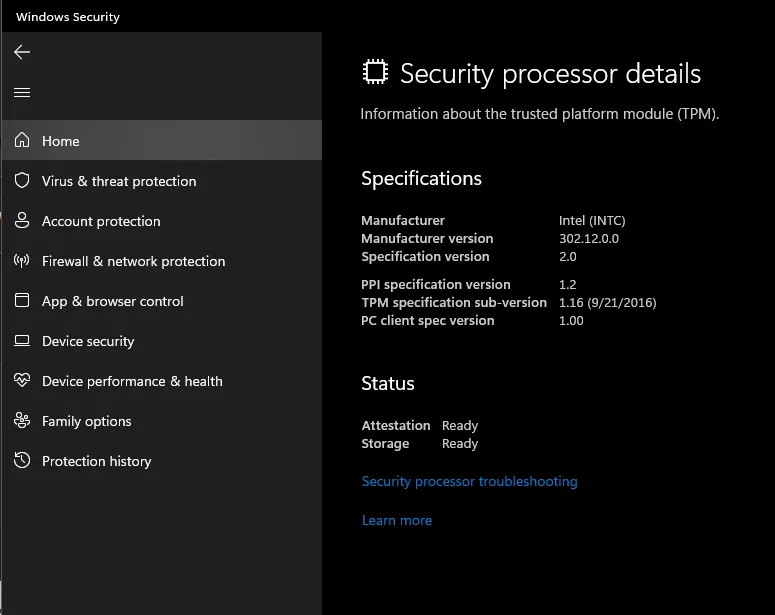Click the 1.2 PPI value

pos(567,285)
